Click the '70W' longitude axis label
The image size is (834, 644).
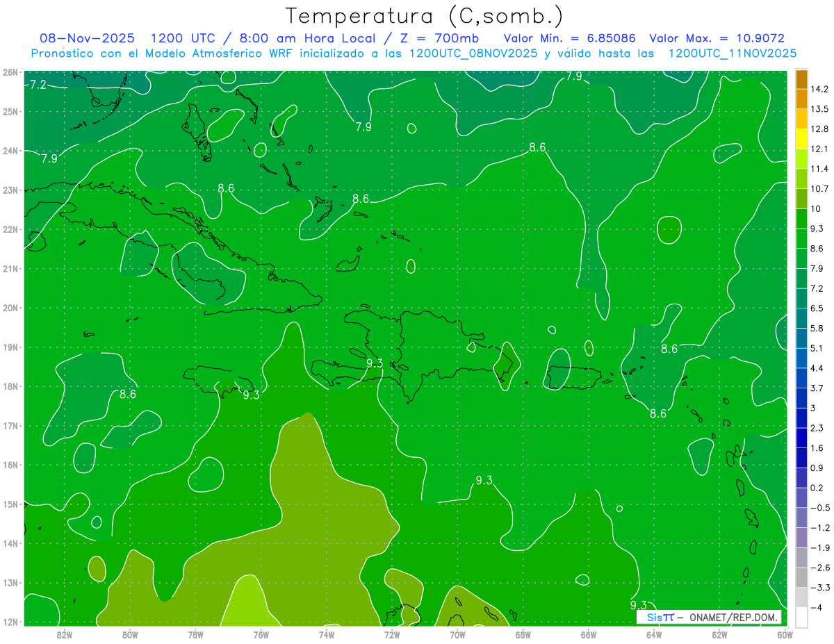click(457, 635)
